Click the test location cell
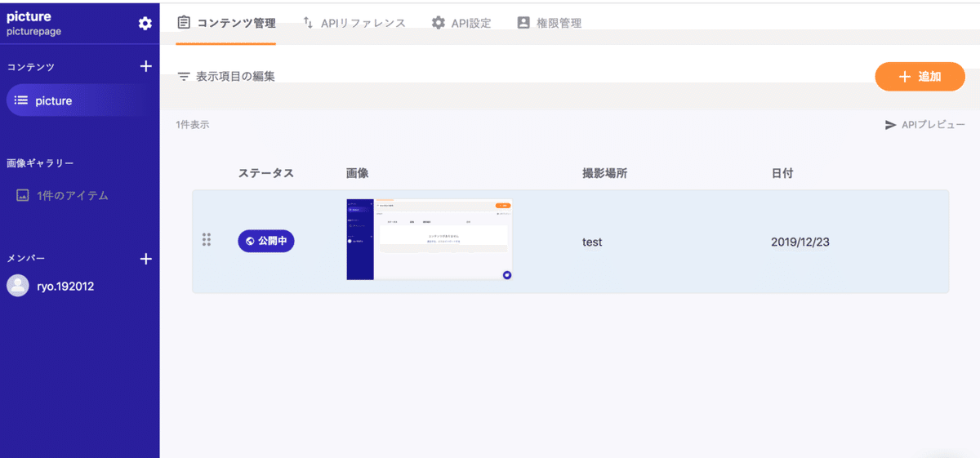This screenshot has width=980, height=458. [x=592, y=242]
